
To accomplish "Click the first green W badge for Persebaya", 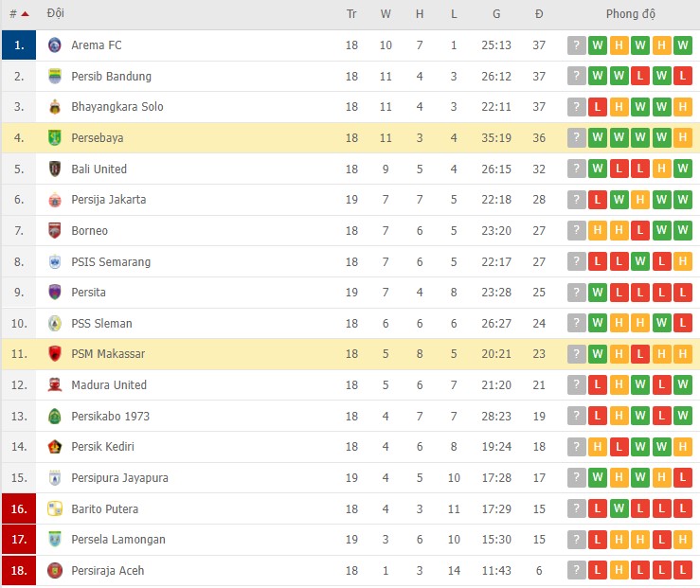I will point(598,138).
